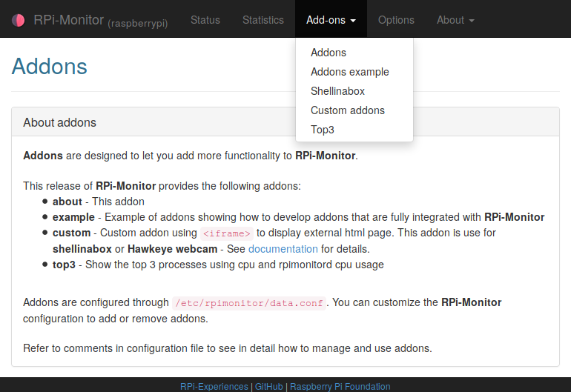Click the <iframe> code snippet

(226, 233)
